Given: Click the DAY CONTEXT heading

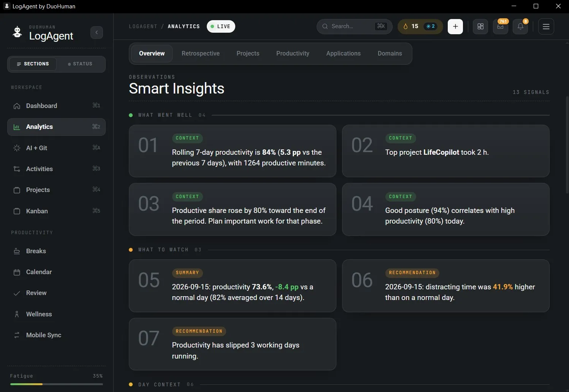Looking at the screenshot, I should (160, 385).
